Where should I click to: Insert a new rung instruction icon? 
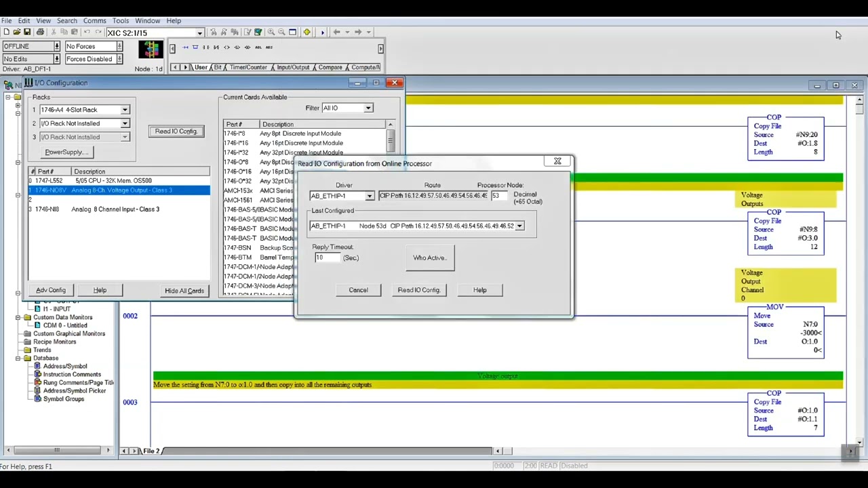[185, 47]
